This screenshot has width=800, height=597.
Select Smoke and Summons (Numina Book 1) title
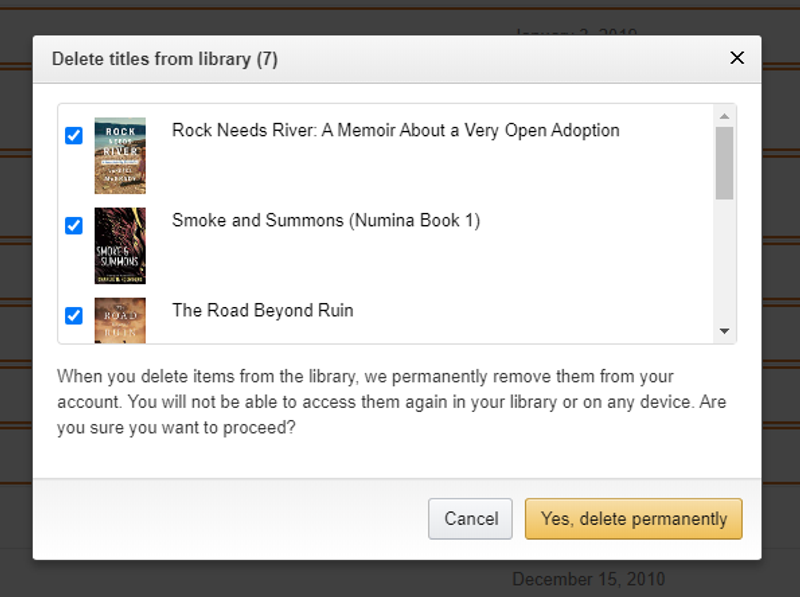(x=326, y=220)
